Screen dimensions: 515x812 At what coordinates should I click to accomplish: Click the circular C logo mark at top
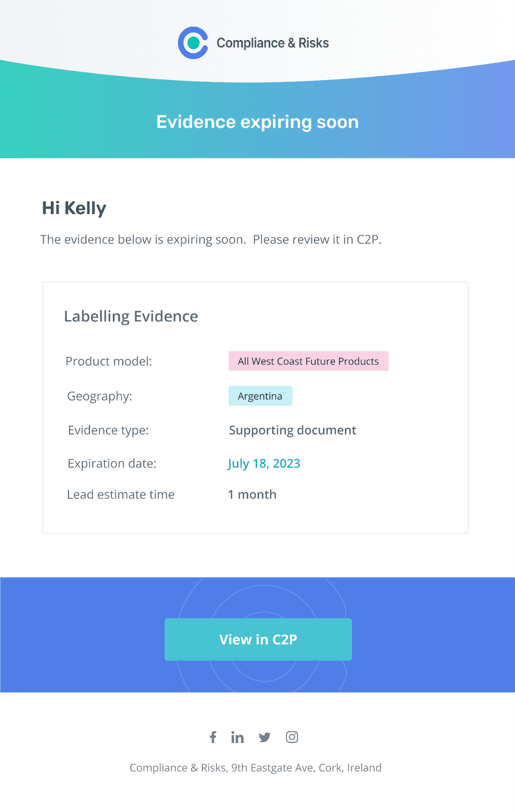193,43
